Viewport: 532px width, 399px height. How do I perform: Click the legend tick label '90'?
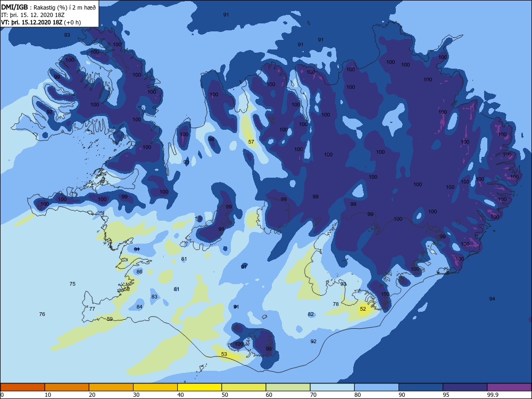[x=402, y=395]
